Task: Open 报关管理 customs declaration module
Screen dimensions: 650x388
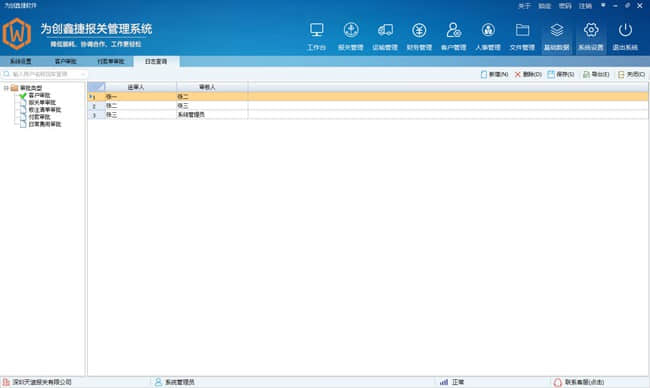Action: point(351,36)
